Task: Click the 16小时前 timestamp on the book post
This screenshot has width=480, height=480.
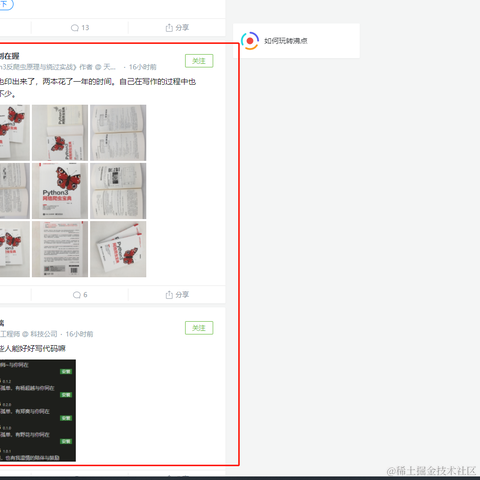Action: pos(143,67)
